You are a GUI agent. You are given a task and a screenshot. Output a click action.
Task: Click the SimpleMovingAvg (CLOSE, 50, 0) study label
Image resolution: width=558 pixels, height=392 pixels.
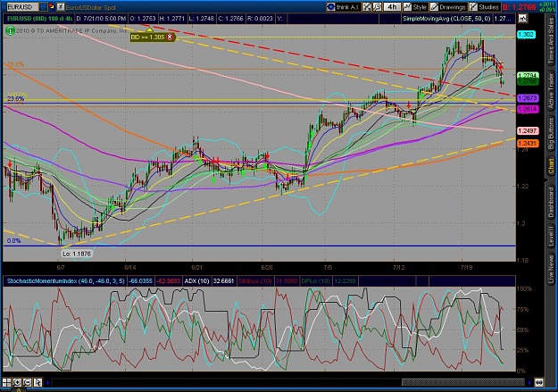coord(446,19)
